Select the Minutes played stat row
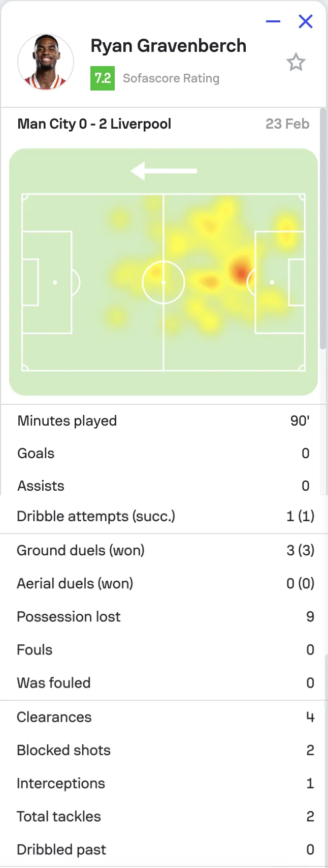The width and height of the screenshot is (328, 868). click(163, 421)
